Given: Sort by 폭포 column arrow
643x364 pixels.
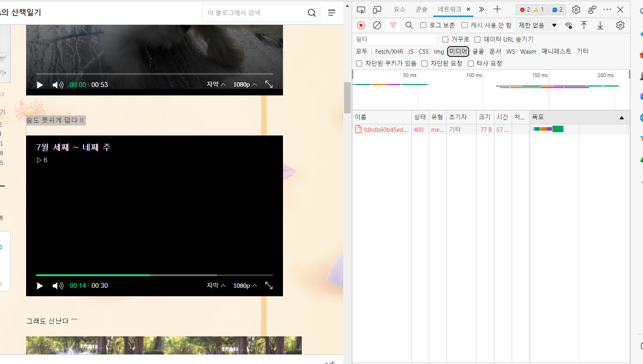Looking at the screenshot, I should 622,117.
